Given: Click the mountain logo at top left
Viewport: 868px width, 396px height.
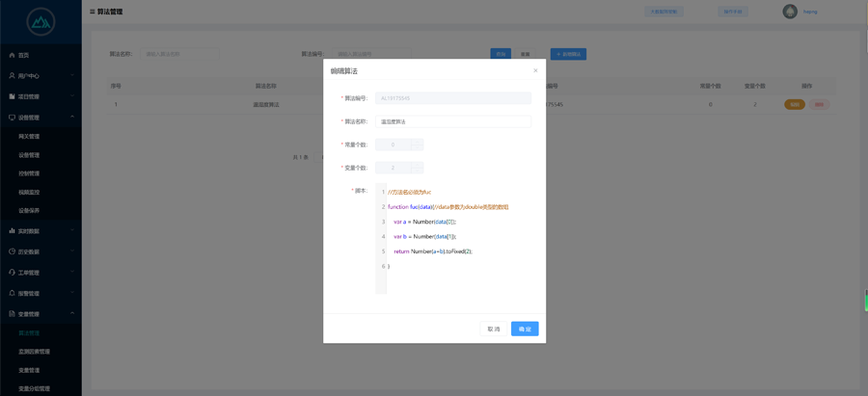Looking at the screenshot, I should point(41,21).
